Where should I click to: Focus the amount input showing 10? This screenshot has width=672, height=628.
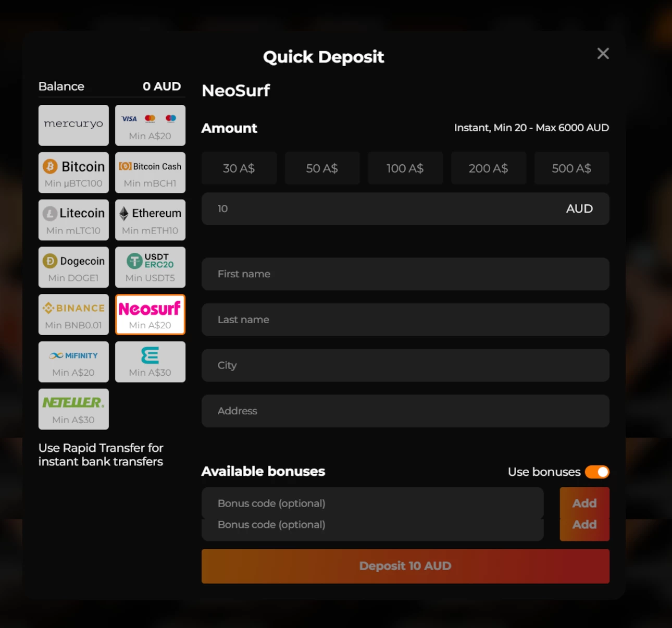pyautogui.click(x=405, y=209)
